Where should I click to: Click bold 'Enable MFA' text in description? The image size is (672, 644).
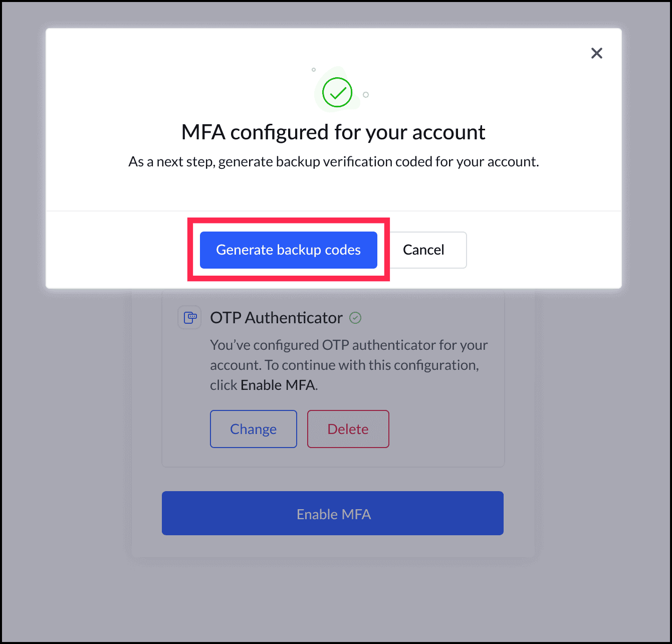pyautogui.click(x=278, y=385)
